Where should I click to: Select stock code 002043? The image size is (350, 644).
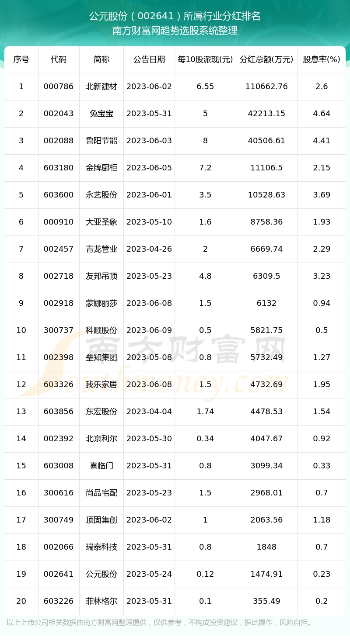pyautogui.click(x=59, y=114)
